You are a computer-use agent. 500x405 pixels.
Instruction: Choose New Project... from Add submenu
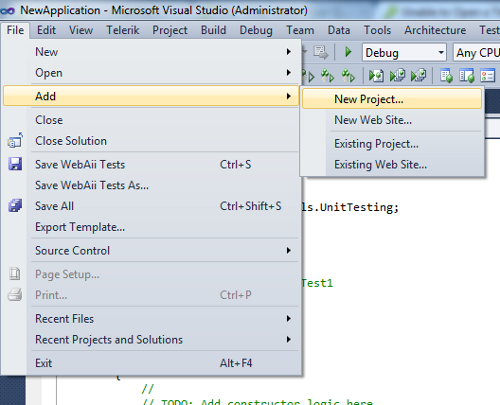click(392, 99)
